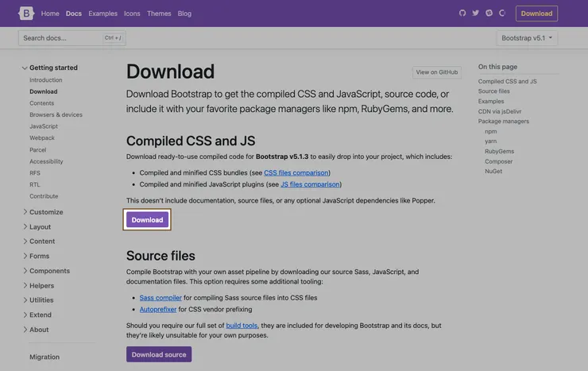Click the Download source button
This screenshot has height=371, width=588.
coord(159,354)
